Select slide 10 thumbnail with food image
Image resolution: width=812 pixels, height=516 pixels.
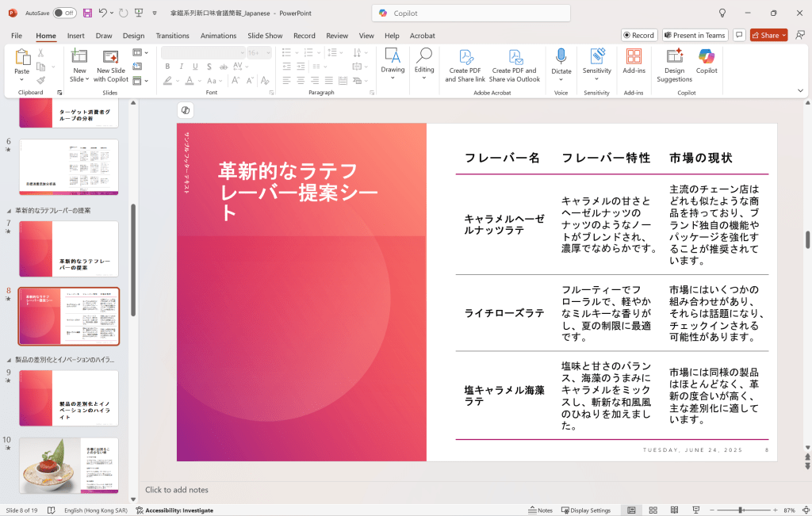click(x=69, y=465)
